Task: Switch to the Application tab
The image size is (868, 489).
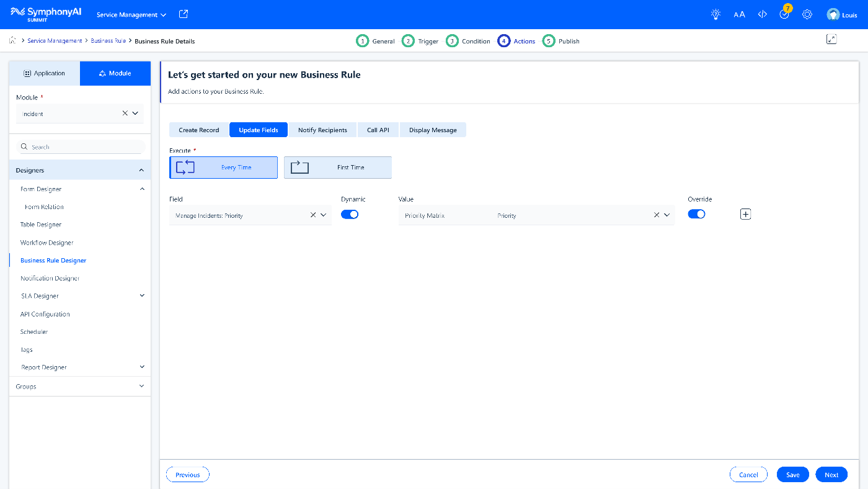Action: coord(44,73)
